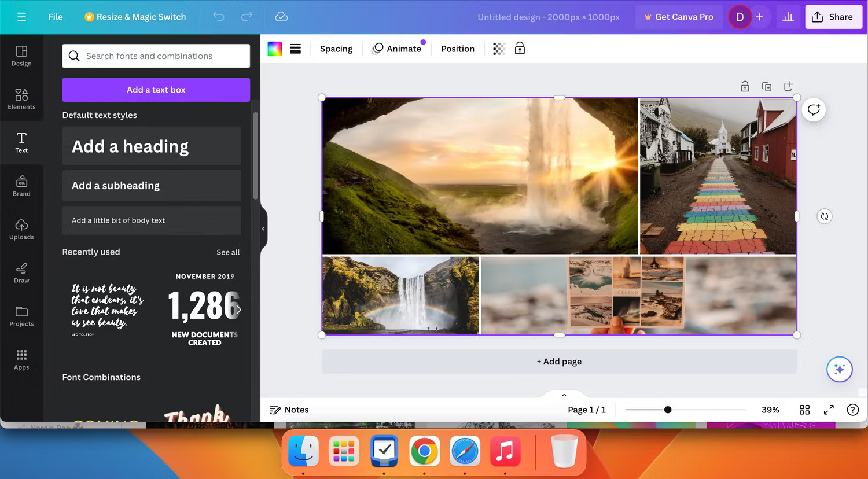Open the Uploads panel
This screenshot has width=868, height=479.
pos(21,229)
